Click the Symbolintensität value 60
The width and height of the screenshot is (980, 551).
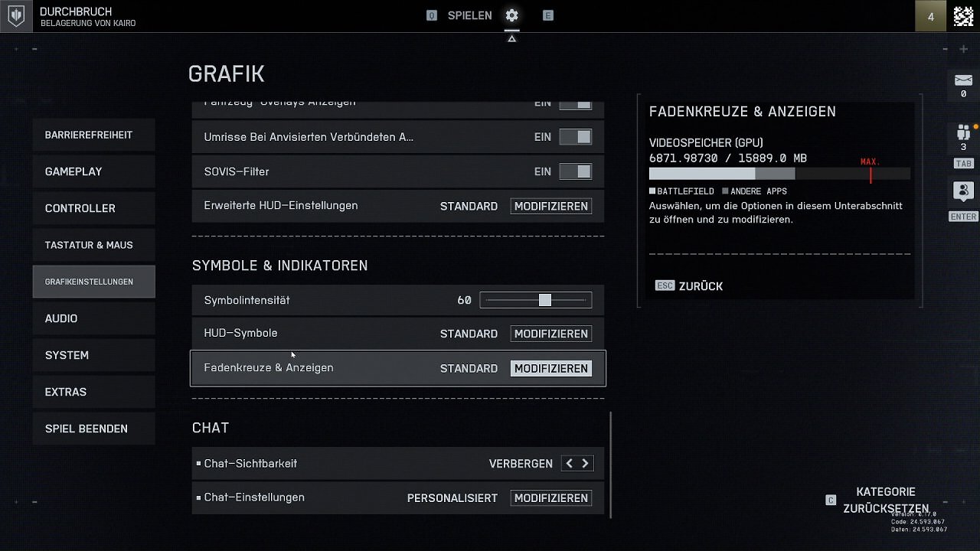pos(464,301)
